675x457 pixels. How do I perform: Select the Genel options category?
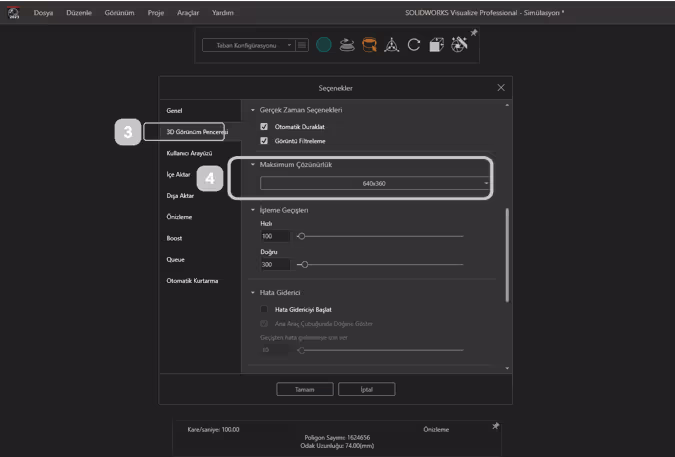coord(174,111)
